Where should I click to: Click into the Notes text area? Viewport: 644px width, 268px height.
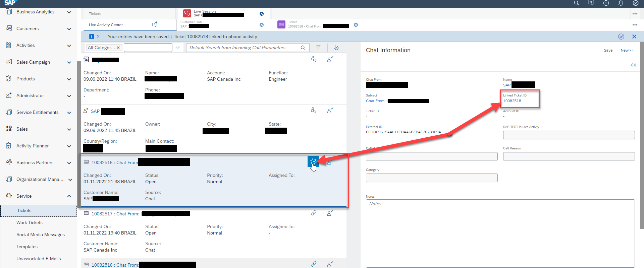(500, 233)
